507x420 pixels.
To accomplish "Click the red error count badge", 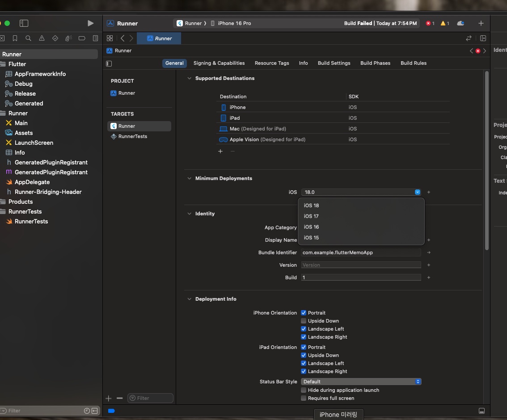I will click(x=430, y=23).
